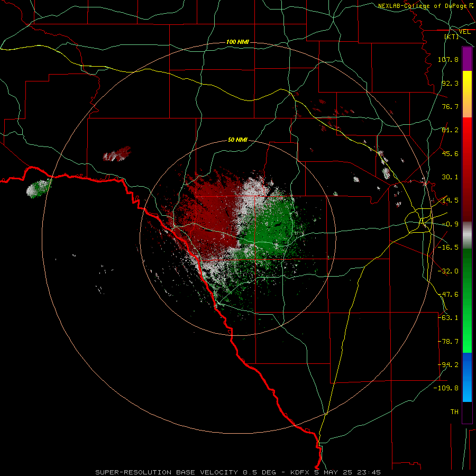The width and height of the screenshot is (476, 476).
Task: Click "SUPER-RESOLUTION BASE VELOCITY" in the caption
Action: pos(167,472)
